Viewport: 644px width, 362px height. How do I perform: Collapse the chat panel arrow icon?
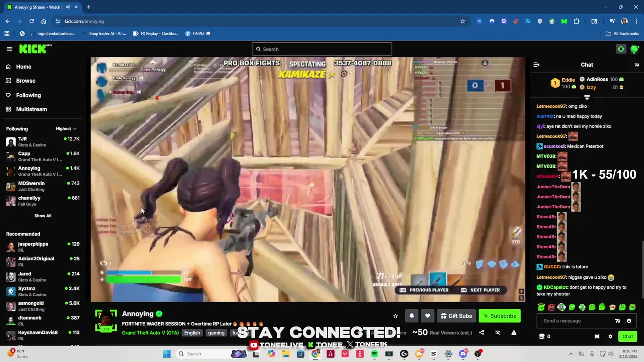536,65
